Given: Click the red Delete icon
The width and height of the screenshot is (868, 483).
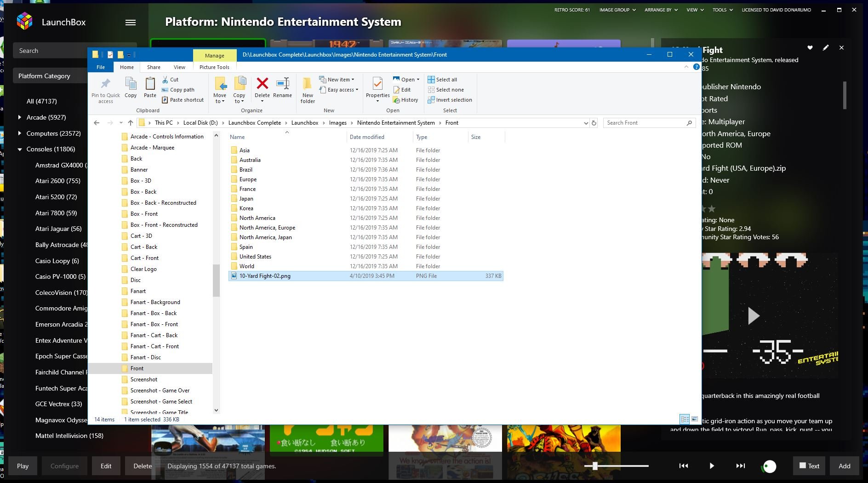Looking at the screenshot, I should [262, 83].
